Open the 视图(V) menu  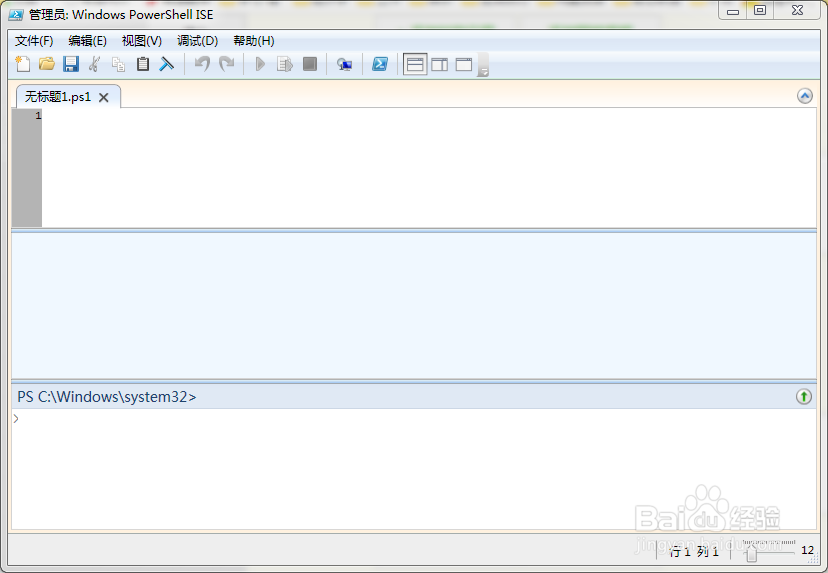coord(142,41)
